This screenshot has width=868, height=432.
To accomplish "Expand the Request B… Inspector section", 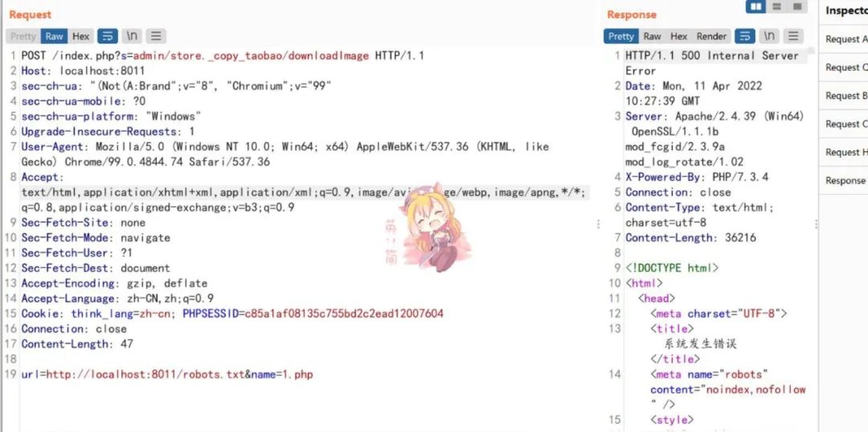I will [844, 96].
